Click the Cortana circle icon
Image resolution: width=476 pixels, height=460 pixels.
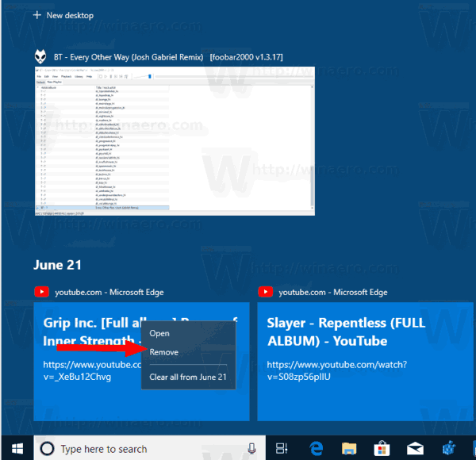pyautogui.click(x=47, y=448)
